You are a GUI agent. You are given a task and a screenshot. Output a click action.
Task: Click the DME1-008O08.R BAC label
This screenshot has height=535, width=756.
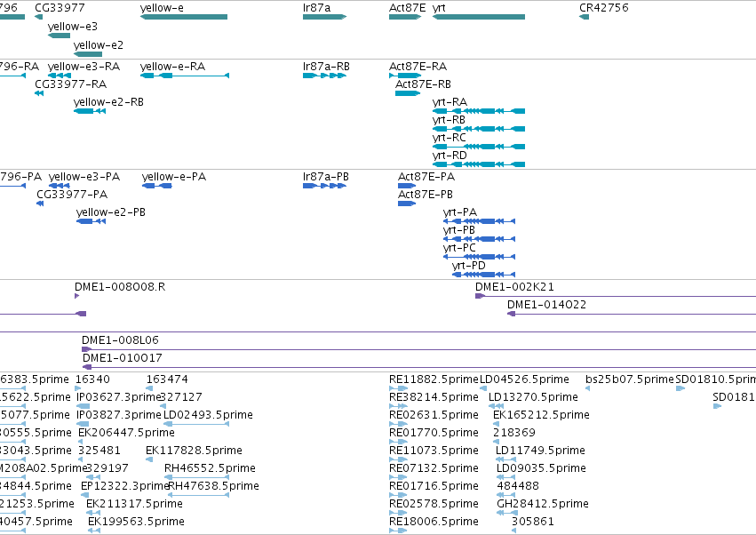pos(120,287)
